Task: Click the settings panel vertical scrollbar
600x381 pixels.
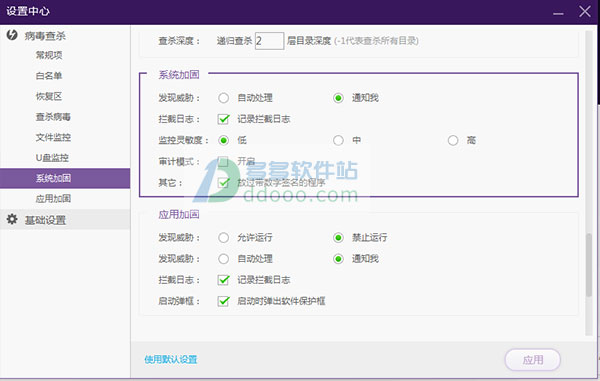Action: (589, 265)
